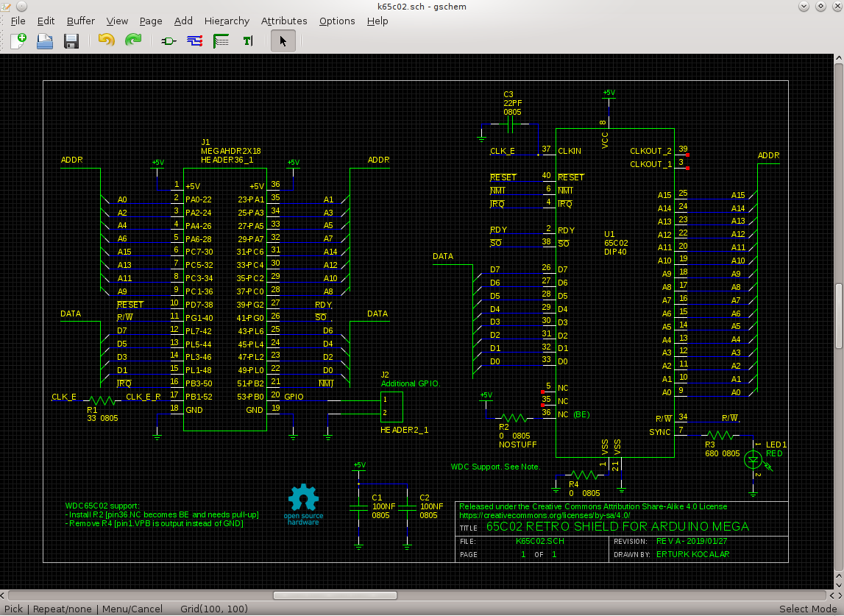Screen dimensions: 844x616
Task: Open the Hierarchy menu
Action: tap(227, 21)
